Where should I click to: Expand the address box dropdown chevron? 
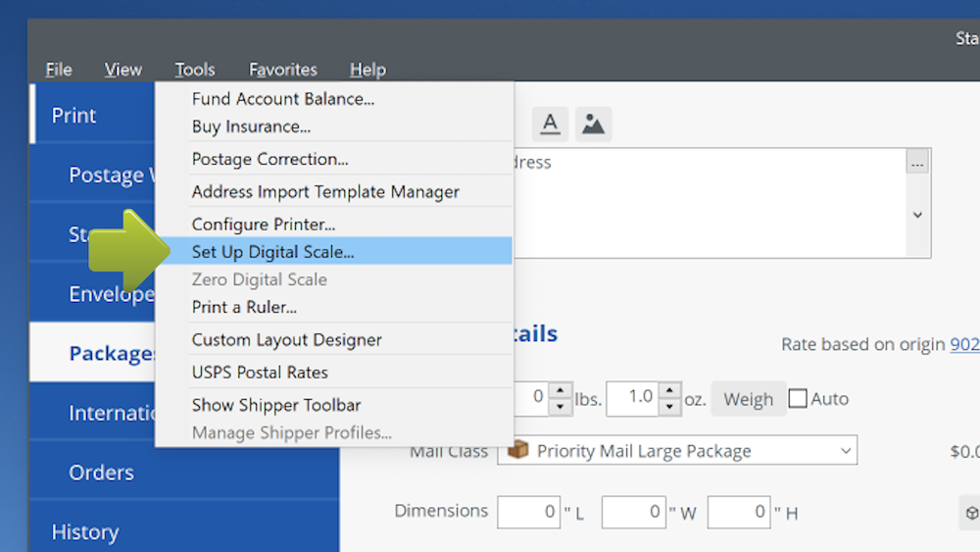(917, 215)
